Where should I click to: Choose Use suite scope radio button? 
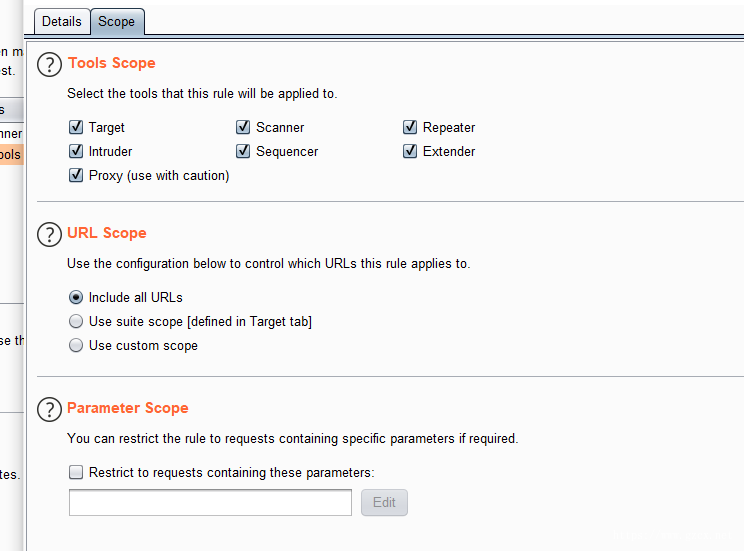tap(76, 321)
